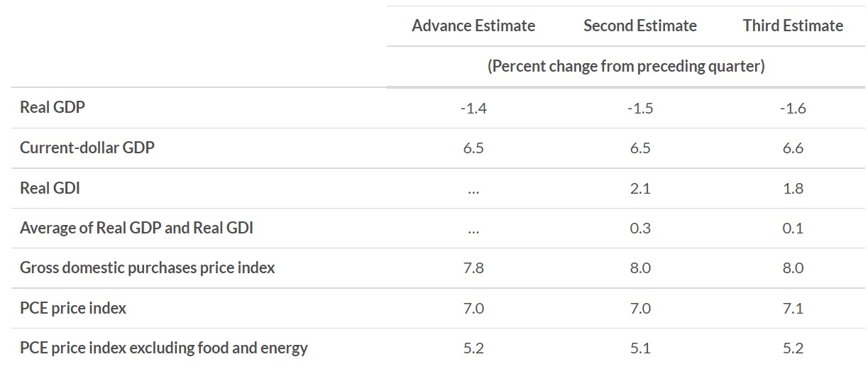Click the Average of Real GDP and Real GDI label
Viewport: 868px width, 369px height.
click(x=136, y=228)
